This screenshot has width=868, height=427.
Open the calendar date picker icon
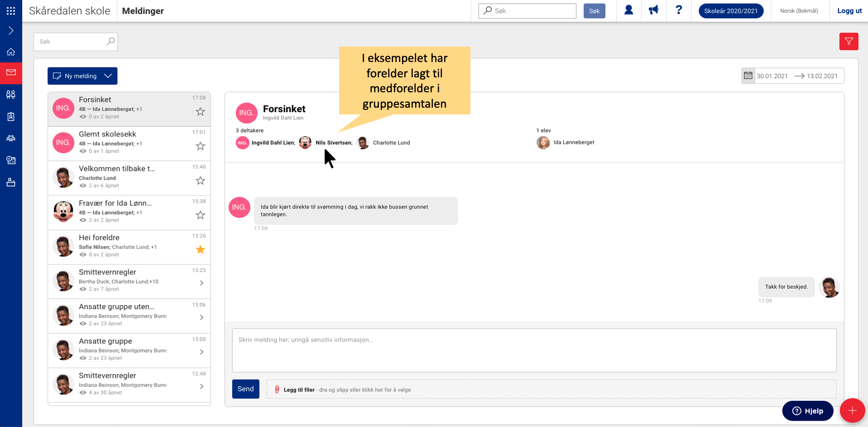(748, 76)
